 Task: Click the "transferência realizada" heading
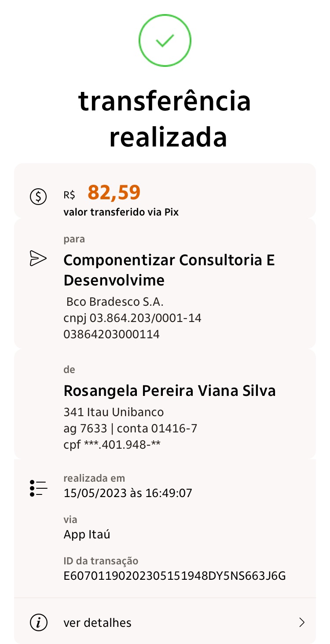(x=165, y=119)
